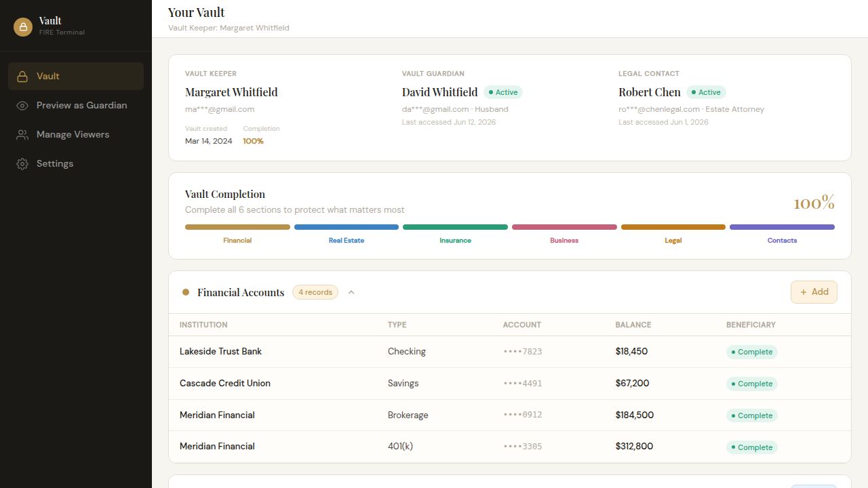
Task: Click the Complete badge in the Brokerage row
Action: 751,415
